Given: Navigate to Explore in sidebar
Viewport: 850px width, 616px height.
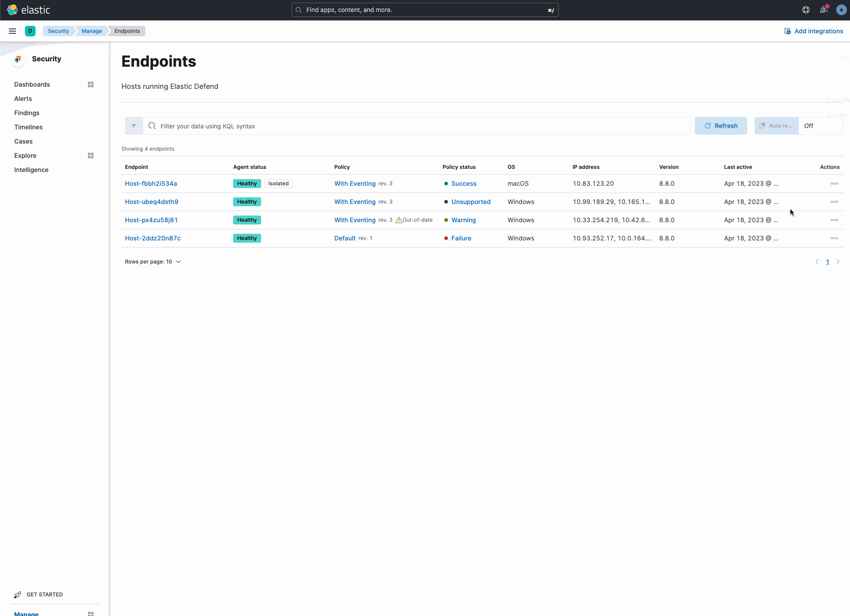Looking at the screenshot, I should tap(25, 156).
